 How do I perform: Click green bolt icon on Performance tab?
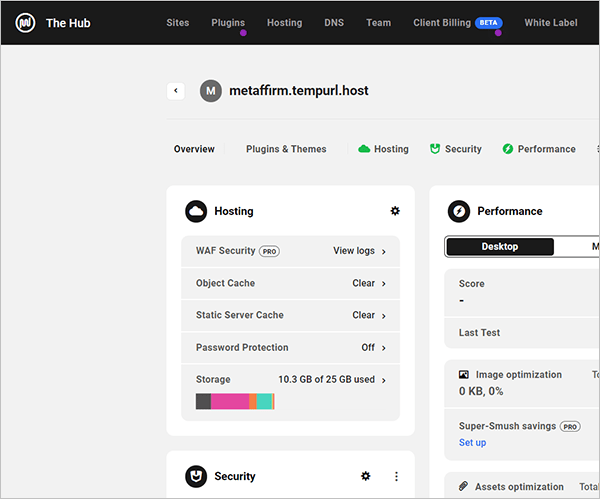coord(507,149)
